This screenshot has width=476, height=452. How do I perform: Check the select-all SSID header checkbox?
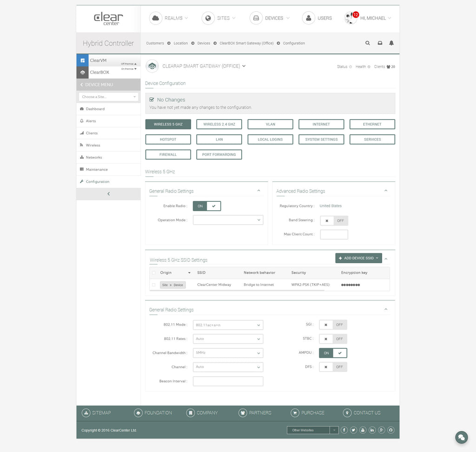pyautogui.click(x=153, y=273)
